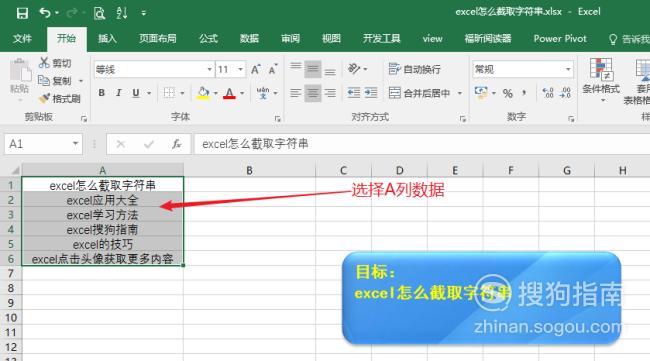Screen dimensions: 650x361
Task: Click the Borders icon
Action: click(169, 93)
